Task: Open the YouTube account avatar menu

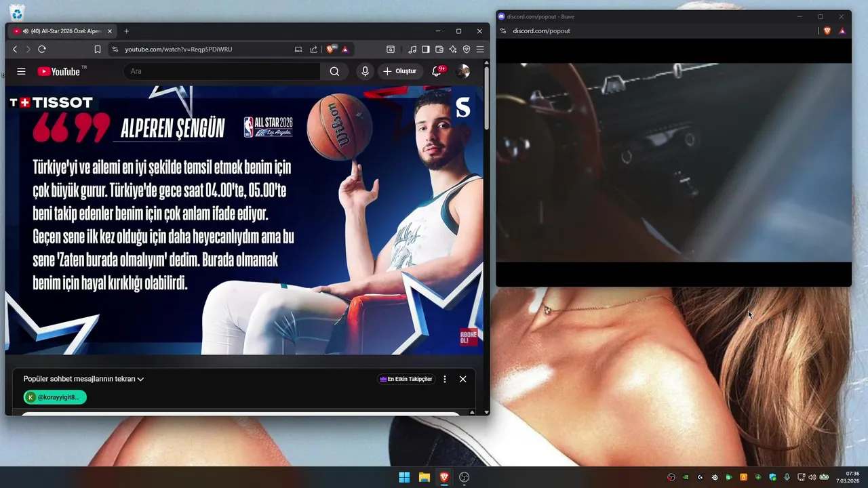Action: 463,71
